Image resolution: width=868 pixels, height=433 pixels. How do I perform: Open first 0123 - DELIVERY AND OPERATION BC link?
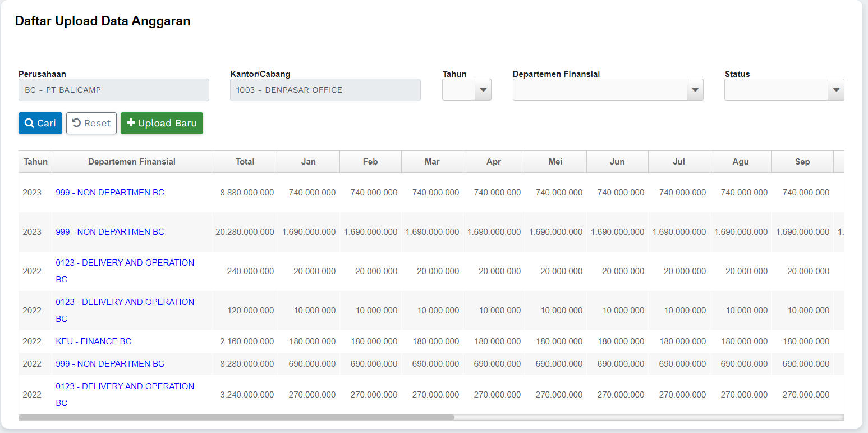[125, 263]
